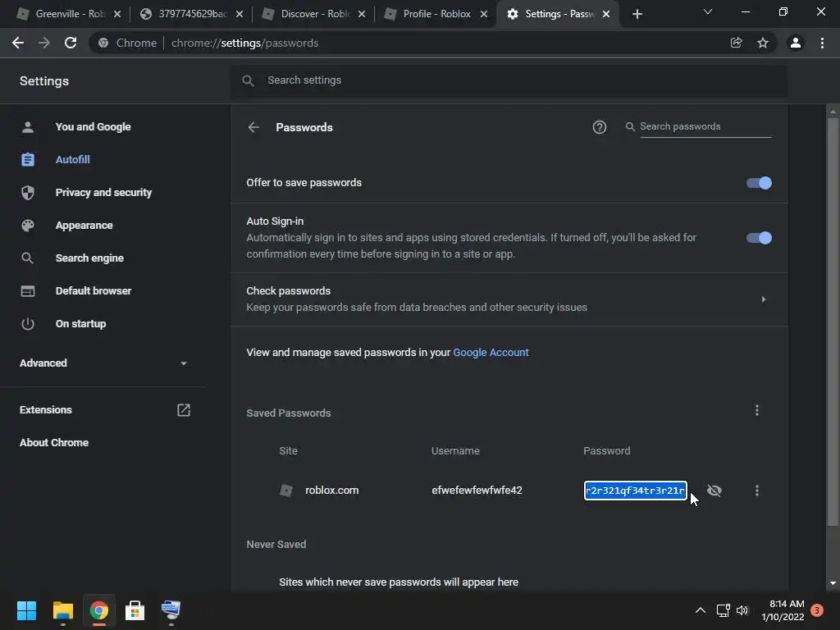The image size is (840, 630).
Task: Open the remote desktop taskbar app icon
Action: pos(171,610)
